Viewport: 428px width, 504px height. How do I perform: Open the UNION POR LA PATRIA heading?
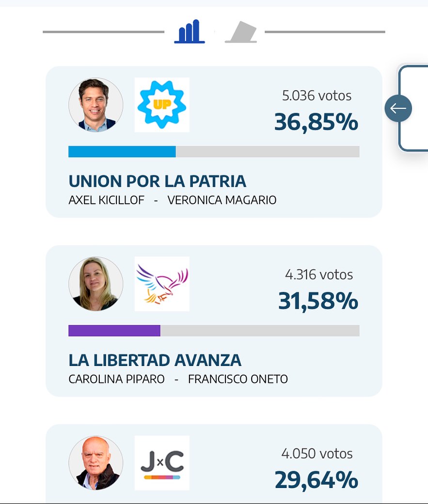point(157,181)
